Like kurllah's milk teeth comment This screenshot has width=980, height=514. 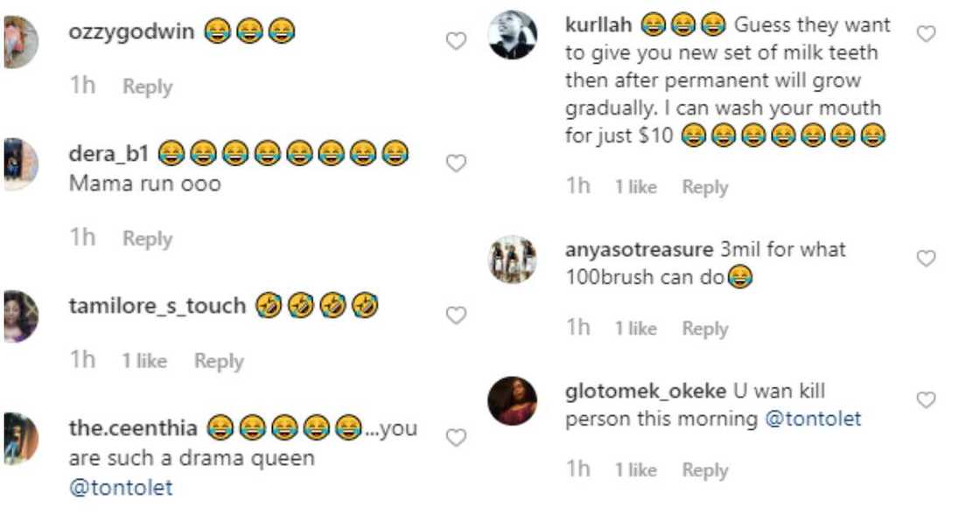pos(926,34)
